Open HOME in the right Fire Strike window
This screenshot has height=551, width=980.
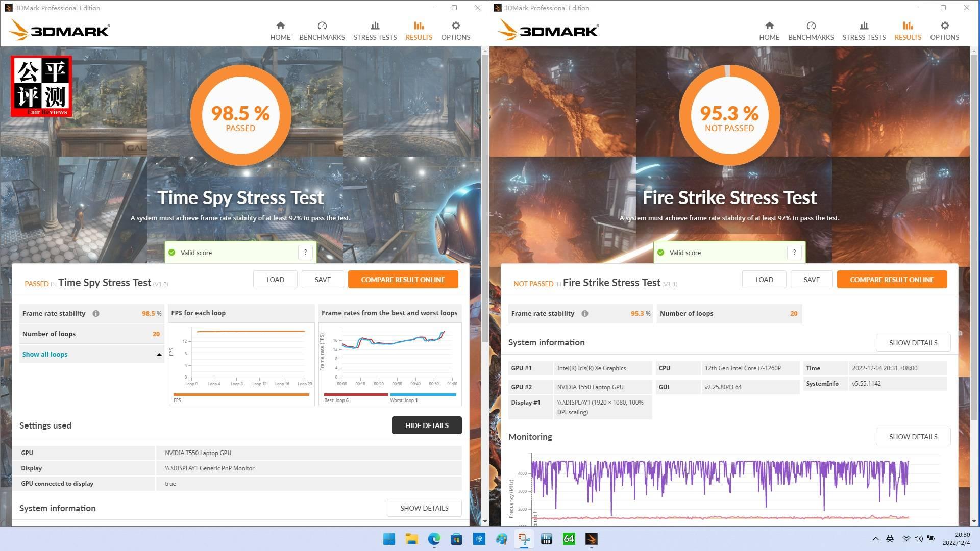(769, 31)
